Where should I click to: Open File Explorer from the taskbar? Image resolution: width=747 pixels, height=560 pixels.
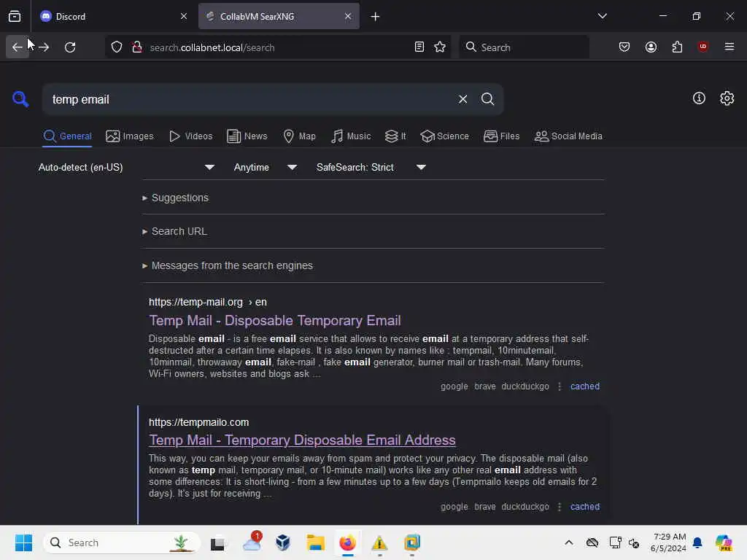315,542
